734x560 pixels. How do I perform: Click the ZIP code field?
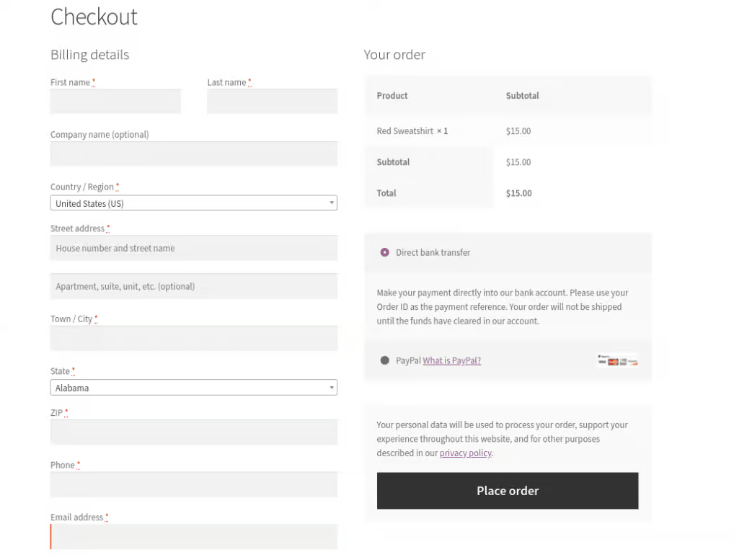pos(193,432)
